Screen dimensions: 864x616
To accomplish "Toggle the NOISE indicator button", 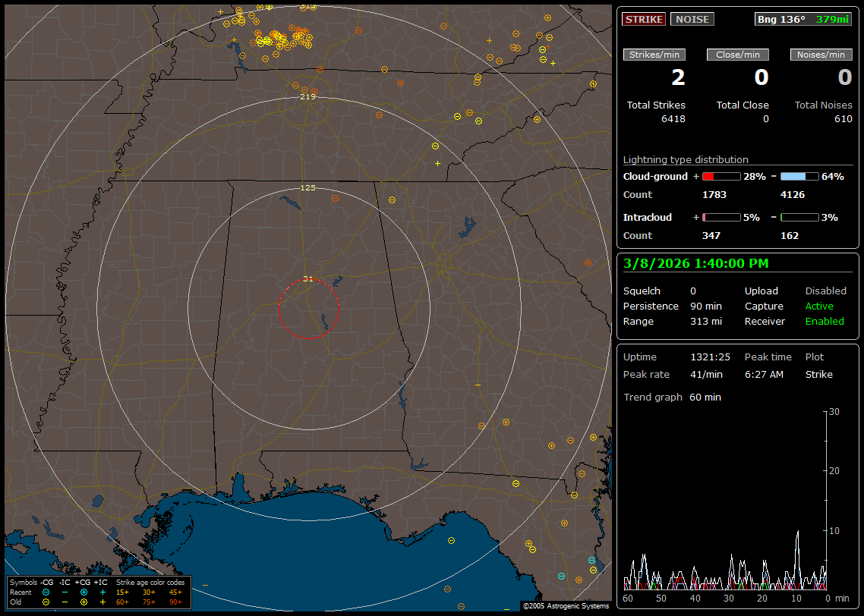I will 692,20.
